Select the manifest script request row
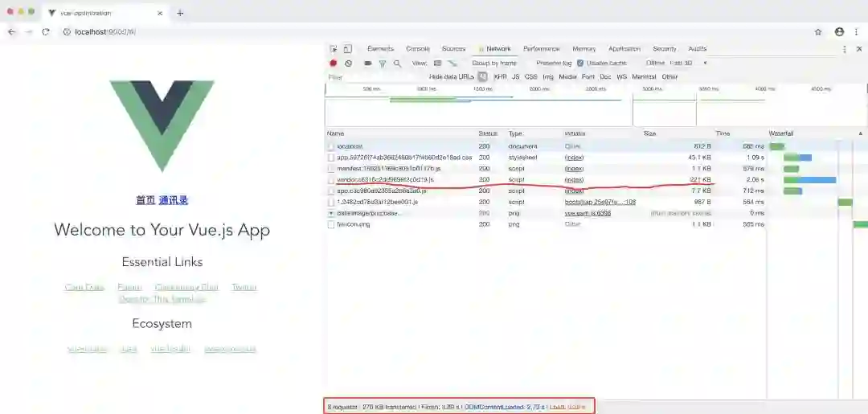 pos(545,168)
